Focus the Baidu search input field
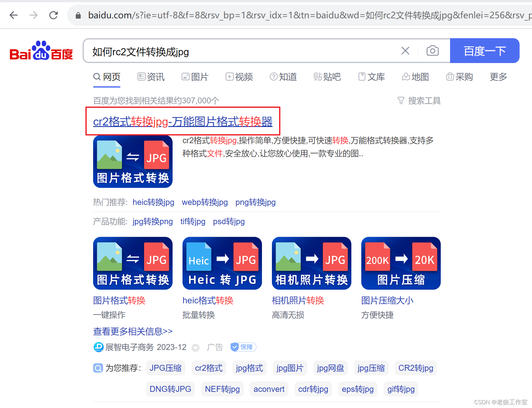Screen dimensions: 532x408 (242, 52)
